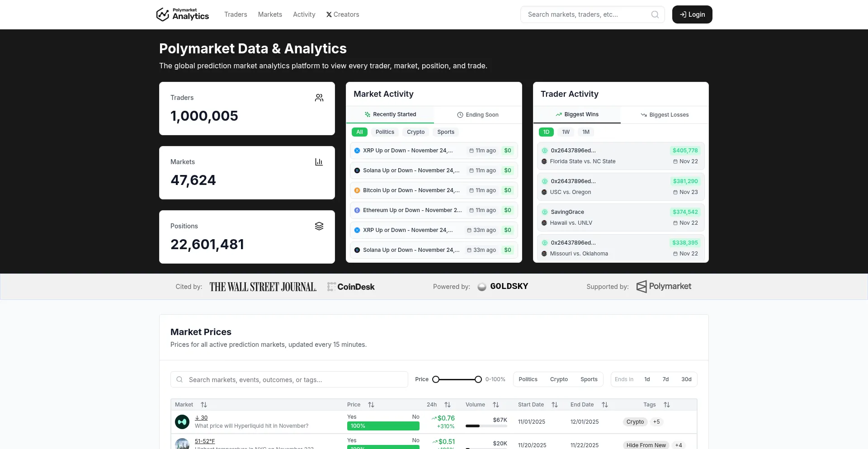Enable the 7d Ends in filter
868x449 pixels.
[665, 379]
